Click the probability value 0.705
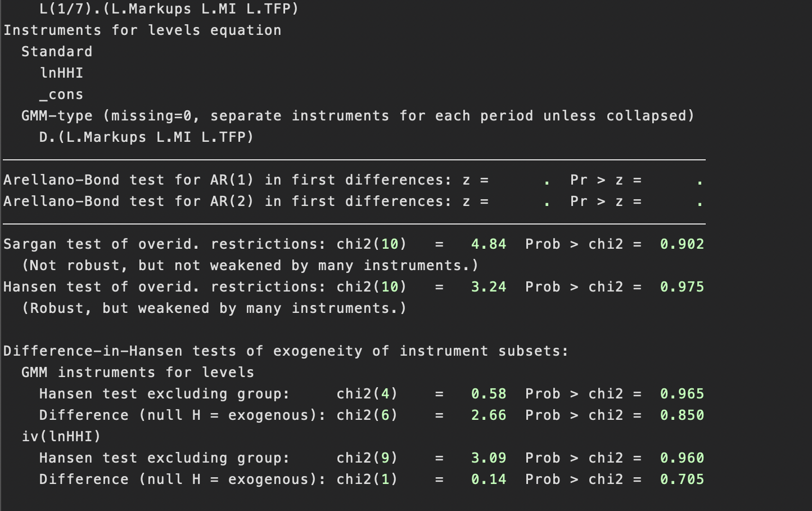This screenshot has height=511, width=812. point(682,479)
